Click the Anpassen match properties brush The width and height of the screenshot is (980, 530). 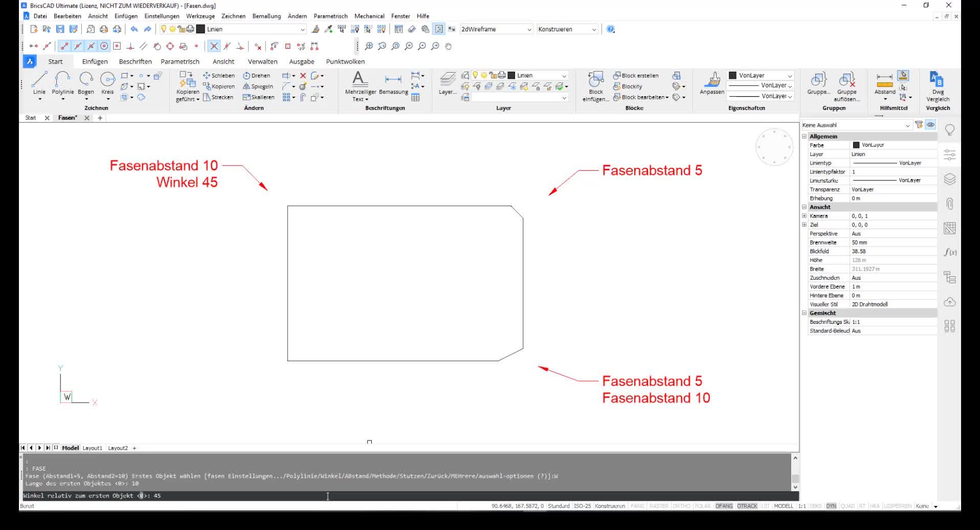712,83
